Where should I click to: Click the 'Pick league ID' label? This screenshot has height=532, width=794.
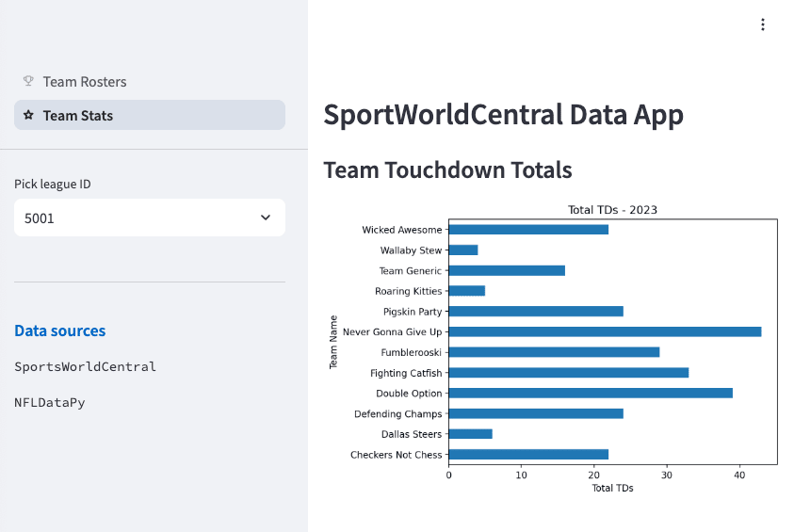(53, 185)
